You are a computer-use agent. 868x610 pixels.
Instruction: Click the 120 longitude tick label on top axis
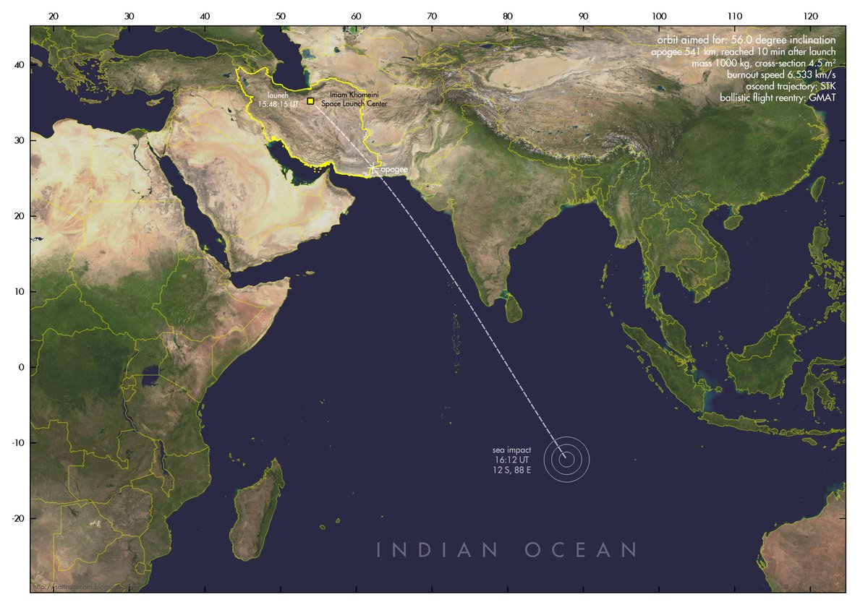[810, 16]
